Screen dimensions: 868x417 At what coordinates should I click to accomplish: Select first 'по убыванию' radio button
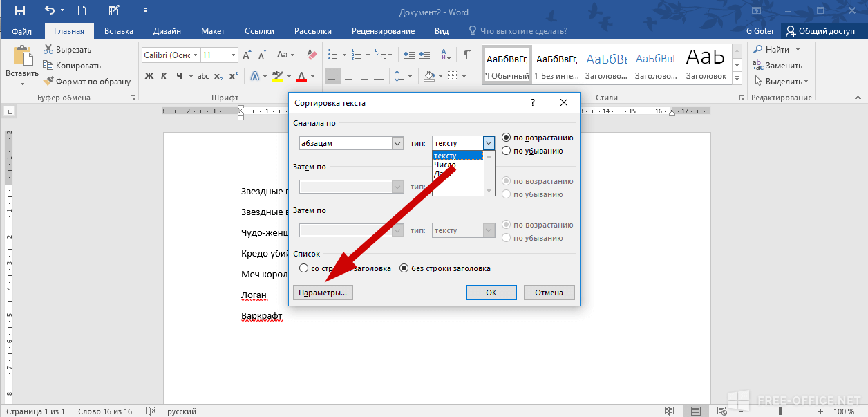point(507,151)
